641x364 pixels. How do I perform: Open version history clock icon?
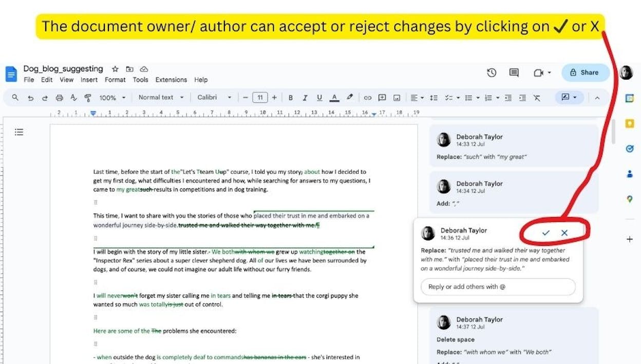click(492, 73)
